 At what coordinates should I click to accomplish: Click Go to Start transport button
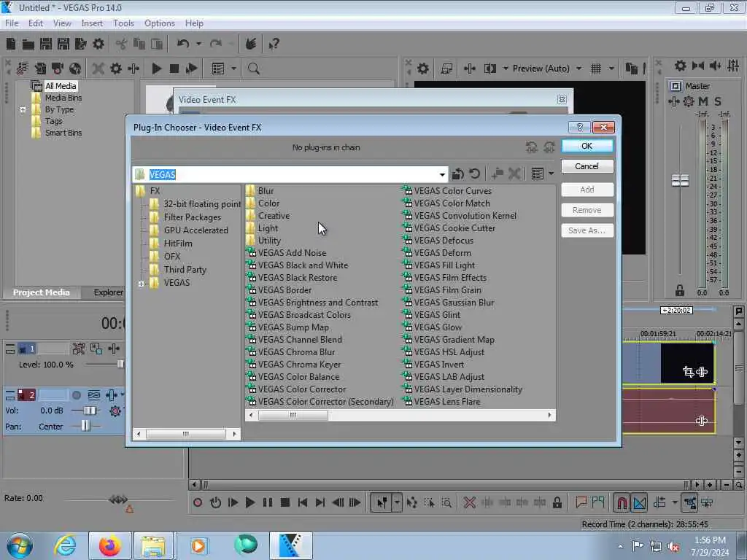[x=303, y=502]
